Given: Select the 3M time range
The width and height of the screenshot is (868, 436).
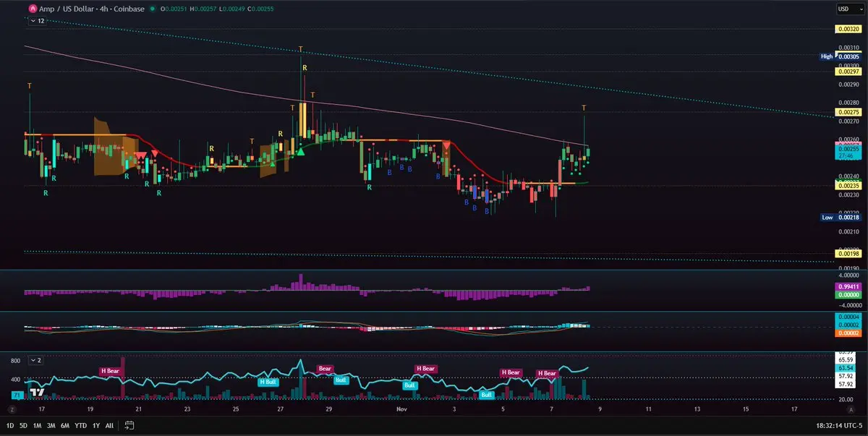Looking at the screenshot, I should point(51,425).
